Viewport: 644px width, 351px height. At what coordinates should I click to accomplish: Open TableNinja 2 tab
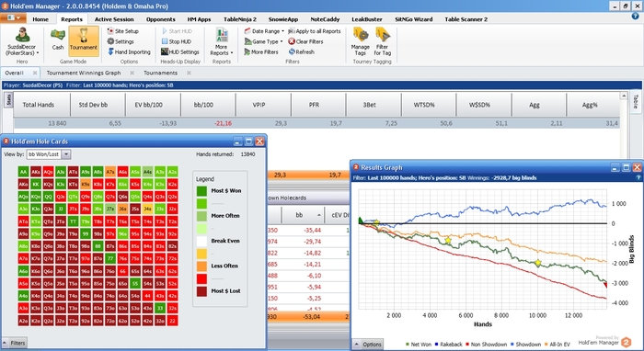coord(240,19)
